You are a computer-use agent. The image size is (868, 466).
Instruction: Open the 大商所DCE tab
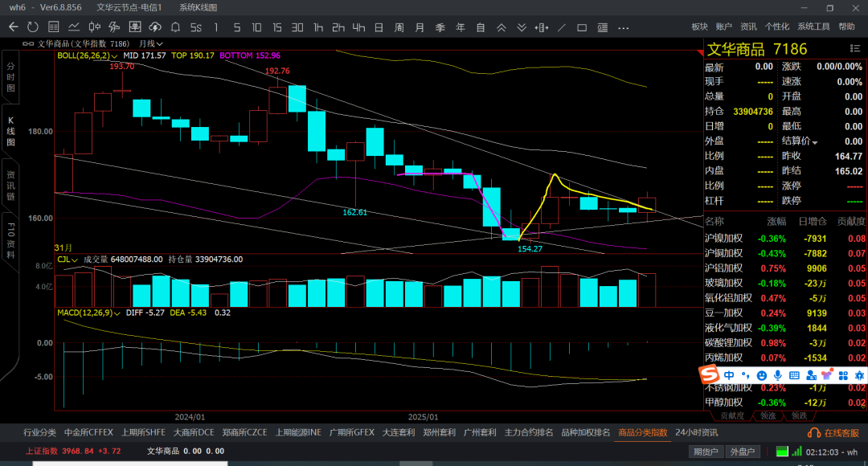(194, 432)
